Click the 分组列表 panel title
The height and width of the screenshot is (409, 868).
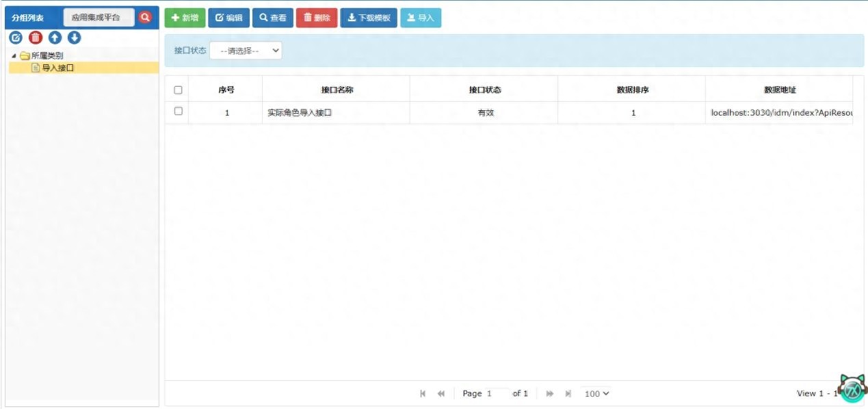point(27,18)
